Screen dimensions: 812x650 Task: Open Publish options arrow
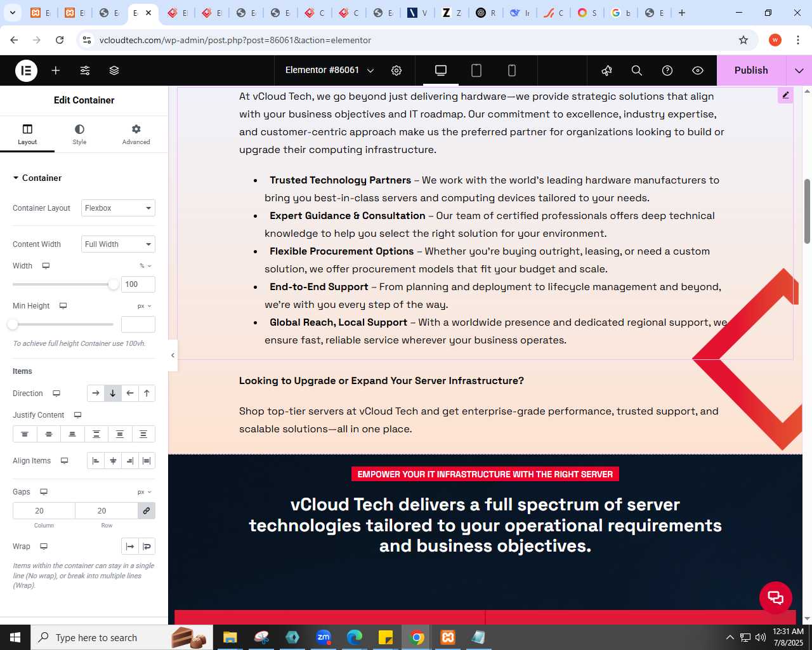[x=799, y=70]
